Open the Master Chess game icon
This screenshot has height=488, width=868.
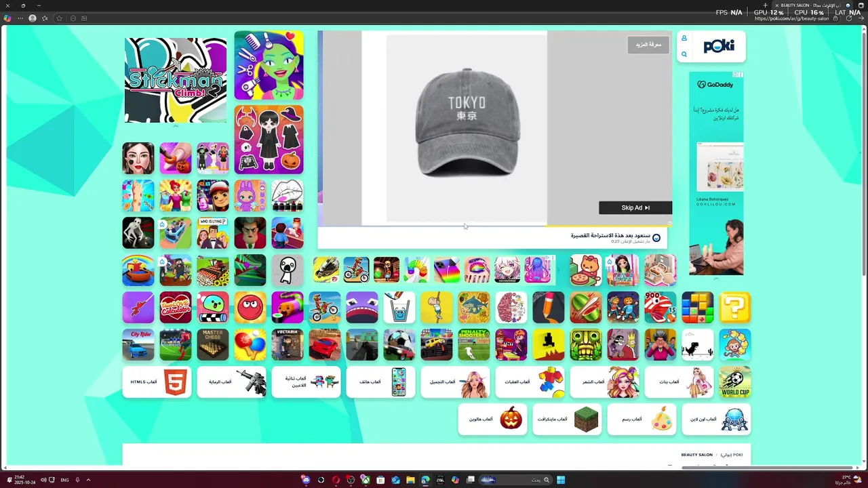pyautogui.click(x=213, y=345)
